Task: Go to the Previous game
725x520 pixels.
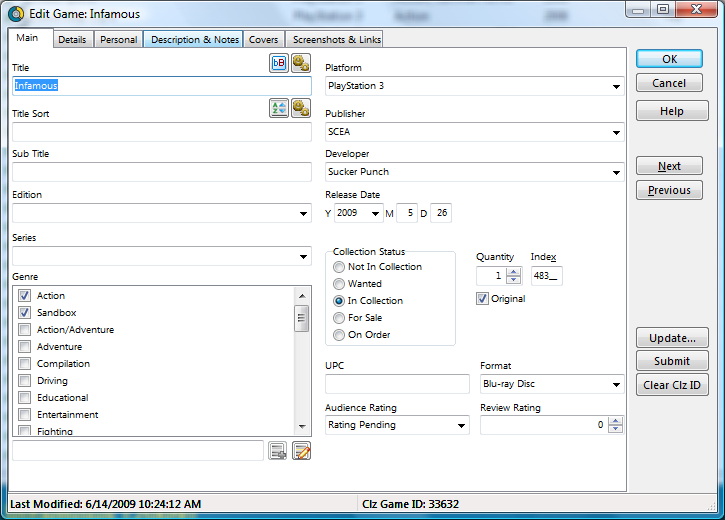Action: pos(670,190)
